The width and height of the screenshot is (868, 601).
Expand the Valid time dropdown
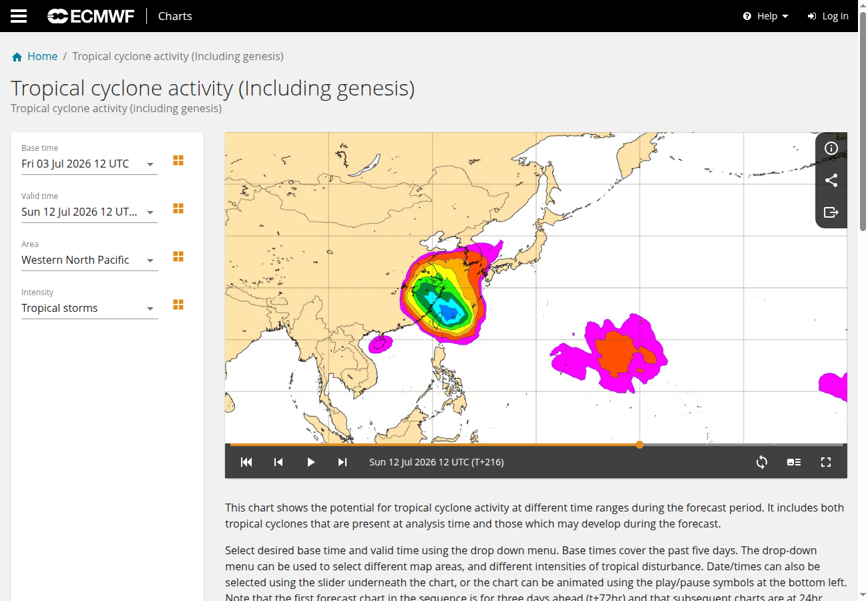(x=89, y=212)
